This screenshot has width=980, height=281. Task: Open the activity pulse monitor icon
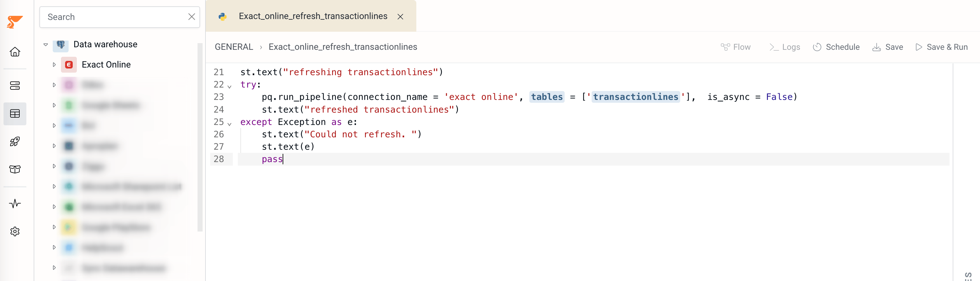tap(15, 204)
